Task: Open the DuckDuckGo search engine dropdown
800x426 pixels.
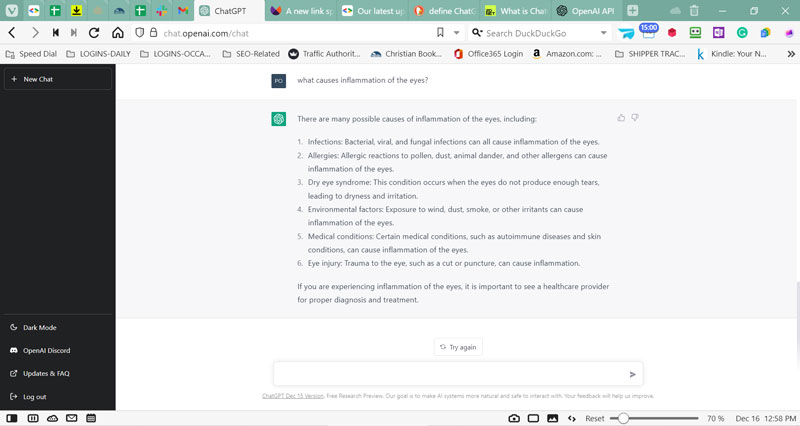Action: (x=603, y=33)
